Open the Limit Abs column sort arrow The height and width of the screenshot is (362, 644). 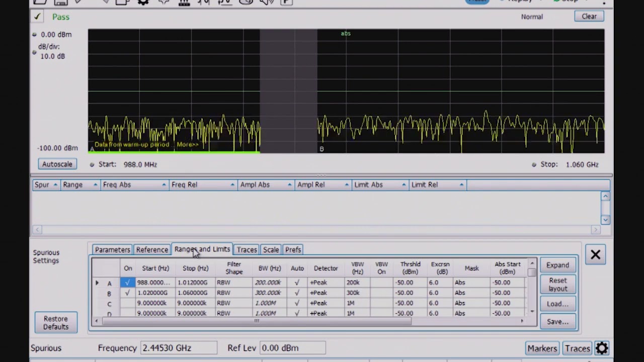click(404, 185)
